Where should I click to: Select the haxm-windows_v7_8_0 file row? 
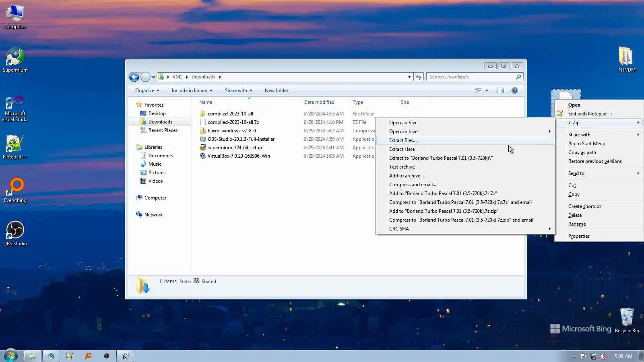231,131
